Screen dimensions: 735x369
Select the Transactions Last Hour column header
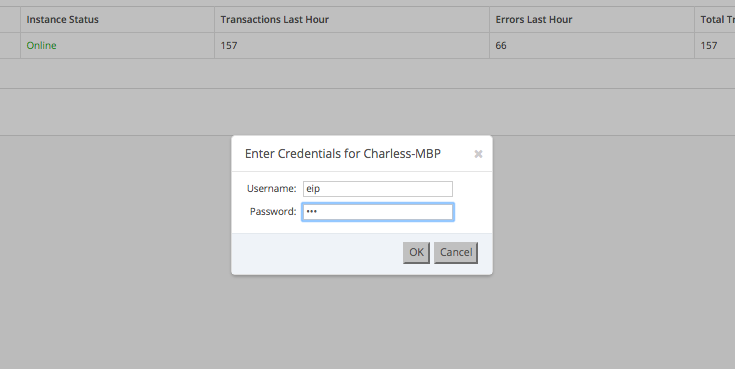coord(275,20)
